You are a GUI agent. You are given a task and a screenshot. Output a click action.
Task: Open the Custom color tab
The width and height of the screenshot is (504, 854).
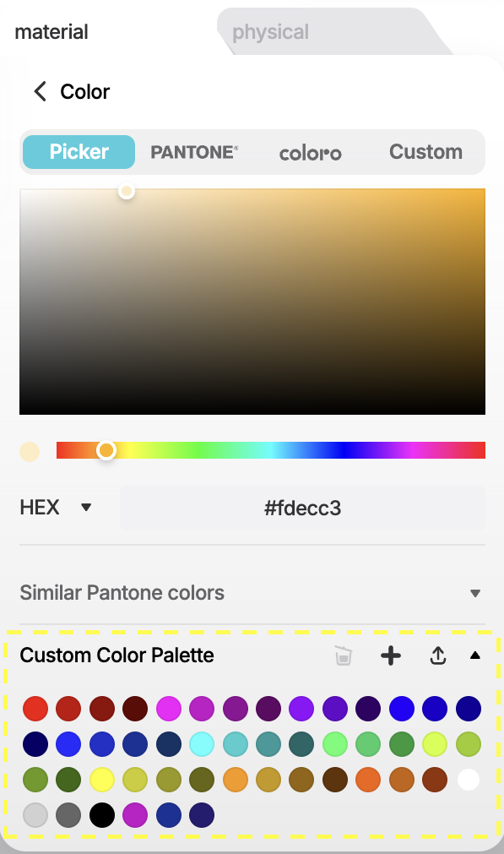pyautogui.click(x=425, y=152)
